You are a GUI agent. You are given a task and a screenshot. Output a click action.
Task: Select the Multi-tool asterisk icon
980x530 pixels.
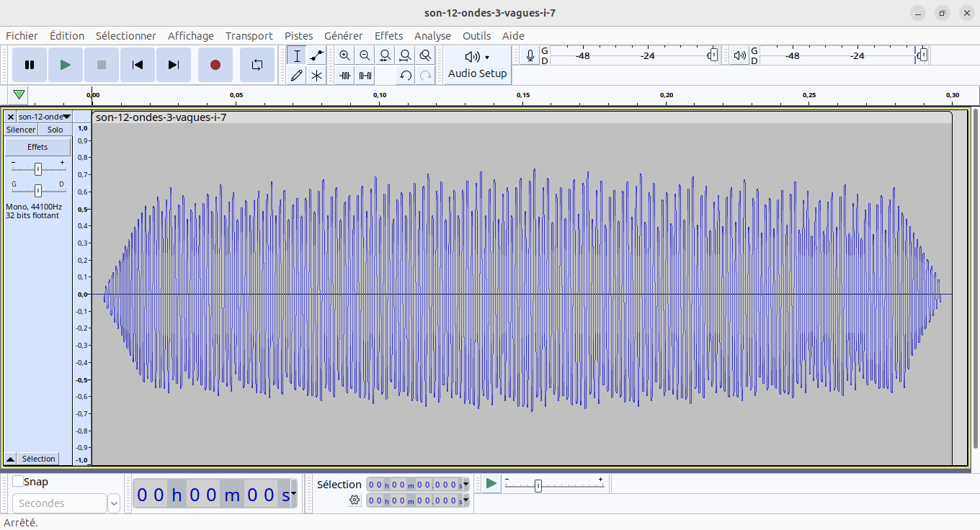pyautogui.click(x=316, y=76)
